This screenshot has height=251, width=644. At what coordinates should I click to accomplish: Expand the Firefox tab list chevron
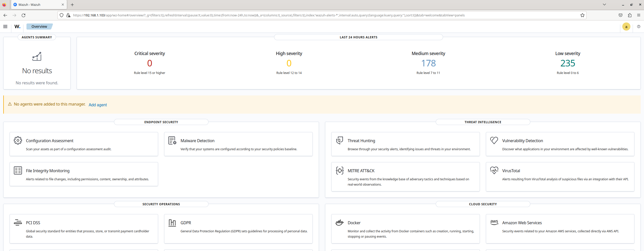point(604,5)
